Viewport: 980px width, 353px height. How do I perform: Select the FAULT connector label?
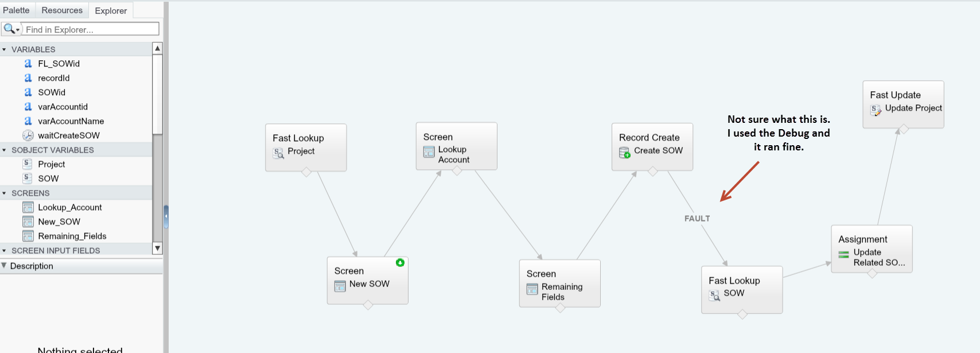[697, 219]
